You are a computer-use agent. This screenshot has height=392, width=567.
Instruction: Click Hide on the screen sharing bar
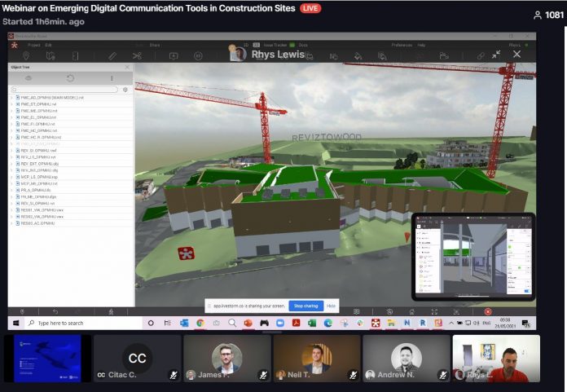click(x=331, y=306)
